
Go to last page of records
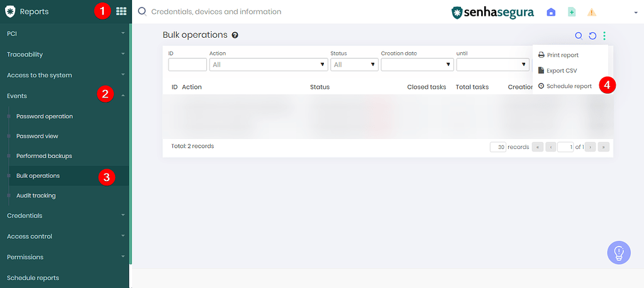click(x=604, y=147)
